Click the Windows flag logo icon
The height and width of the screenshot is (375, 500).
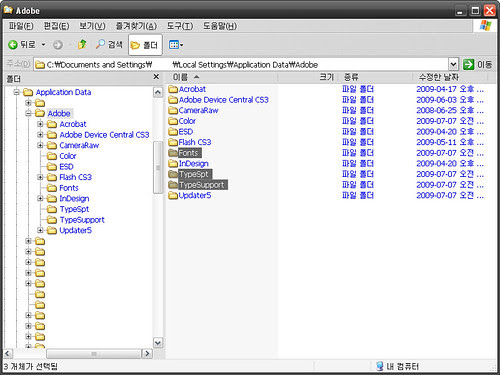click(x=485, y=26)
